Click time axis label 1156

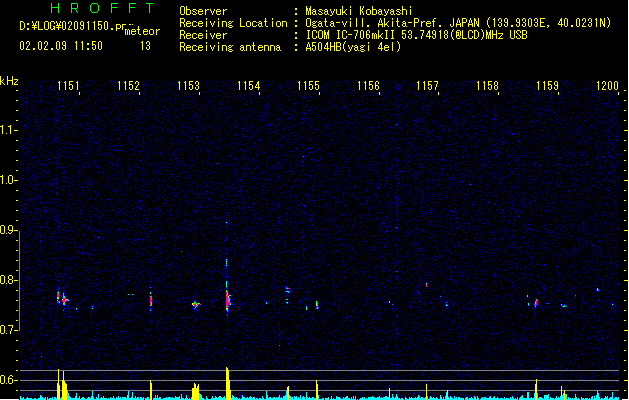coord(368,86)
